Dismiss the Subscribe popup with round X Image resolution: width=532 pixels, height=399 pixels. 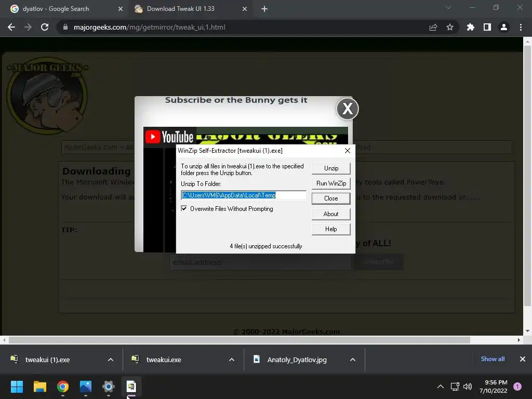348,109
